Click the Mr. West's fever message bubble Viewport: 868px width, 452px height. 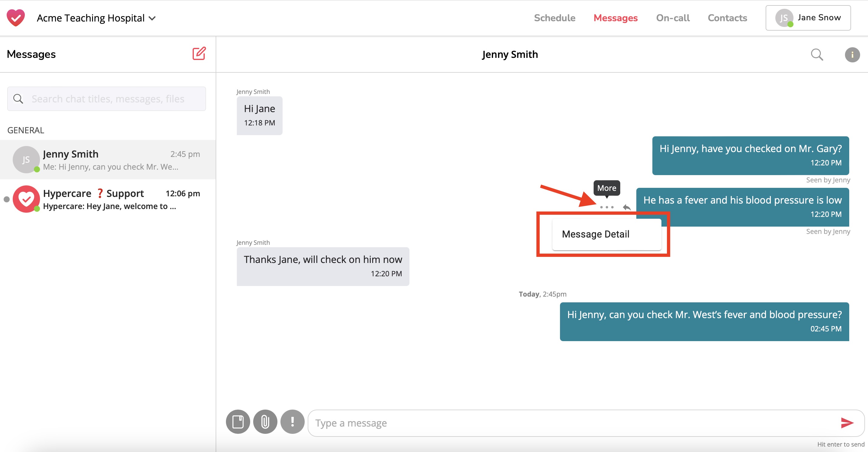(704, 321)
